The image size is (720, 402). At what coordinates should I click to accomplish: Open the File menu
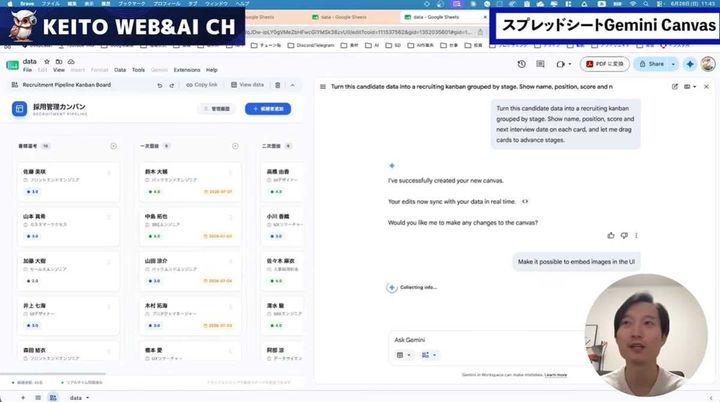[x=28, y=70]
